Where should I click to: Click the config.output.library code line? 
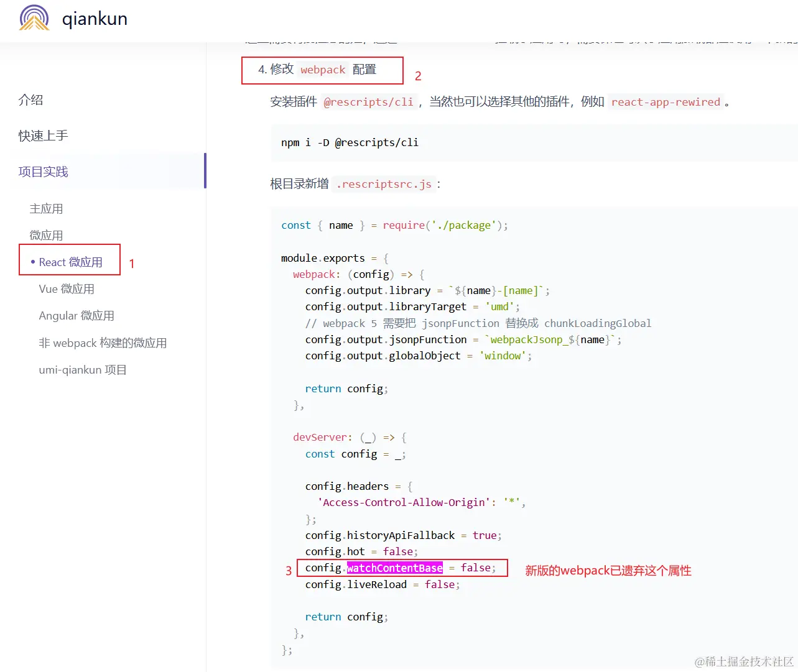[427, 290]
